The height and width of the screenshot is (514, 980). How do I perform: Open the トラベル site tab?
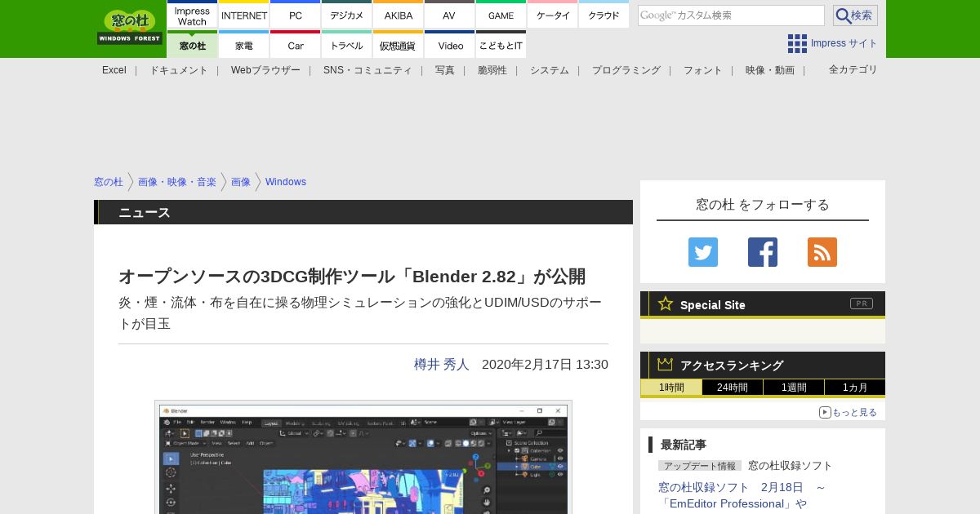(x=347, y=45)
